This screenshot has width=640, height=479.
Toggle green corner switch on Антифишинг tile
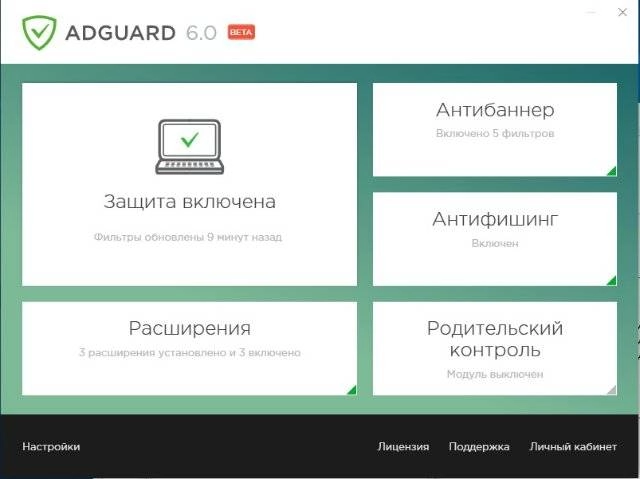tap(611, 281)
